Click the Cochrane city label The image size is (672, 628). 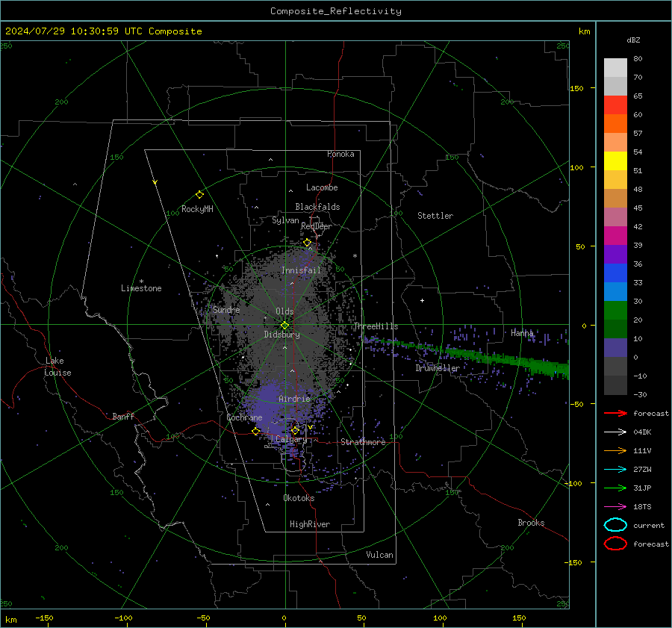coord(244,417)
